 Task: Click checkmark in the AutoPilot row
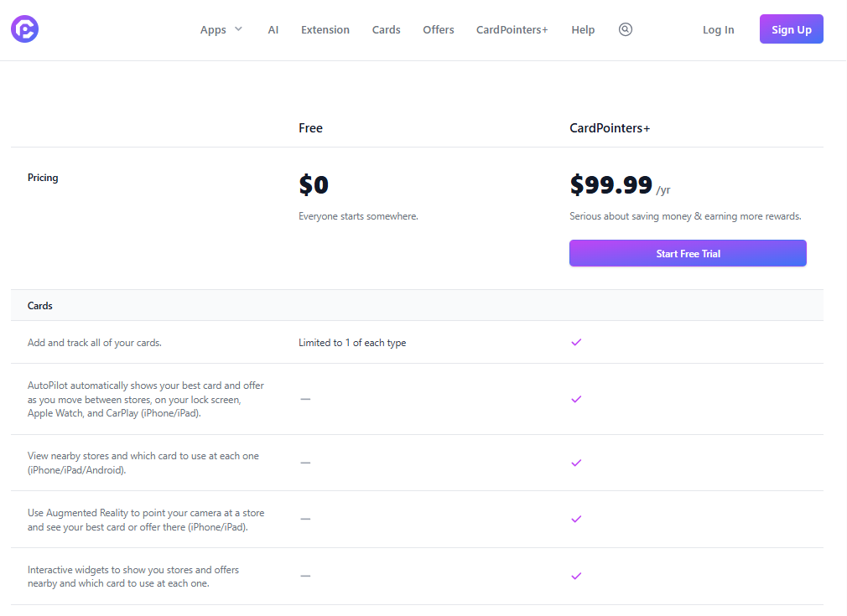click(x=576, y=399)
